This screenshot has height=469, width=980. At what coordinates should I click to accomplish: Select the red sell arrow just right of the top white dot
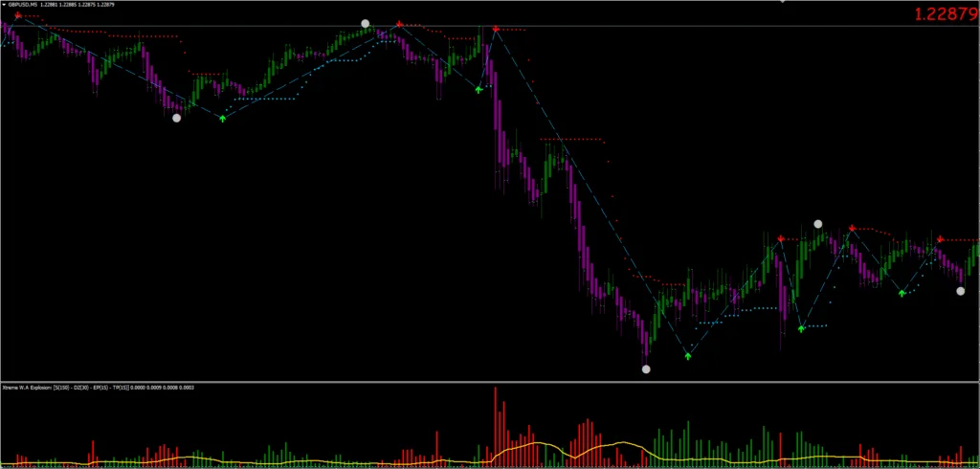pos(399,25)
